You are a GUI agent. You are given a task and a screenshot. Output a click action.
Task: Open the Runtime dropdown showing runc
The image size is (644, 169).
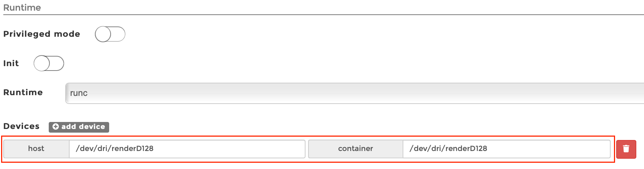[354, 93]
